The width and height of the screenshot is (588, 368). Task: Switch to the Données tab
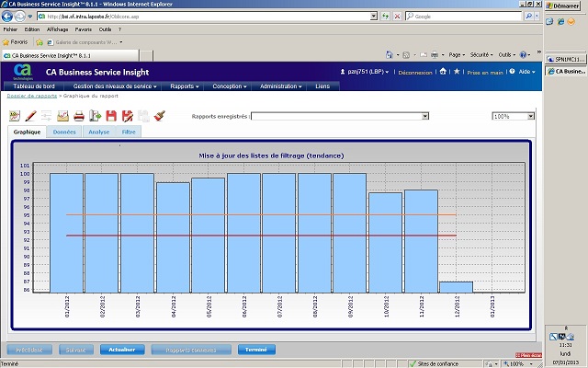click(x=64, y=132)
